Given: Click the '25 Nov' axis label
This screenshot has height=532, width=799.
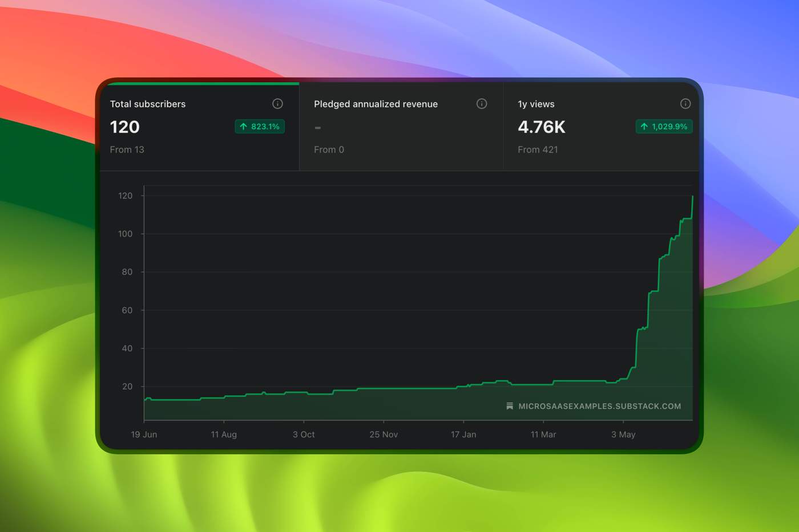Looking at the screenshot, I should [x=384, y=434].
